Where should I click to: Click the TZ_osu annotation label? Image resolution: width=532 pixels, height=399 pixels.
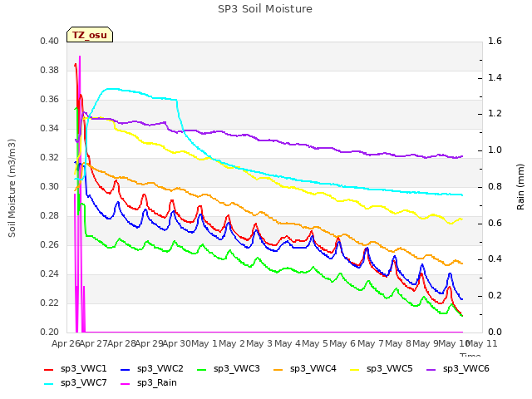[x=90, y=35]
